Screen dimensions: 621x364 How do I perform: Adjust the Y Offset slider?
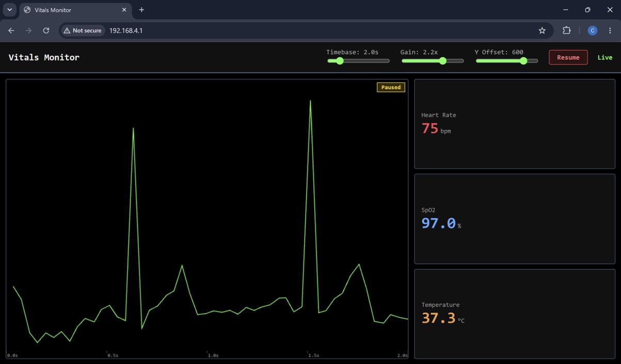[507, 61]
